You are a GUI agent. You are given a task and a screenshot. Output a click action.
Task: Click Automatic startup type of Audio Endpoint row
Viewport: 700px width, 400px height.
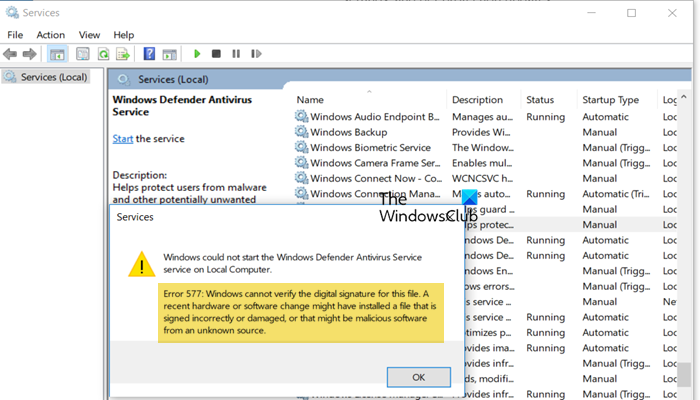point(605,117)
